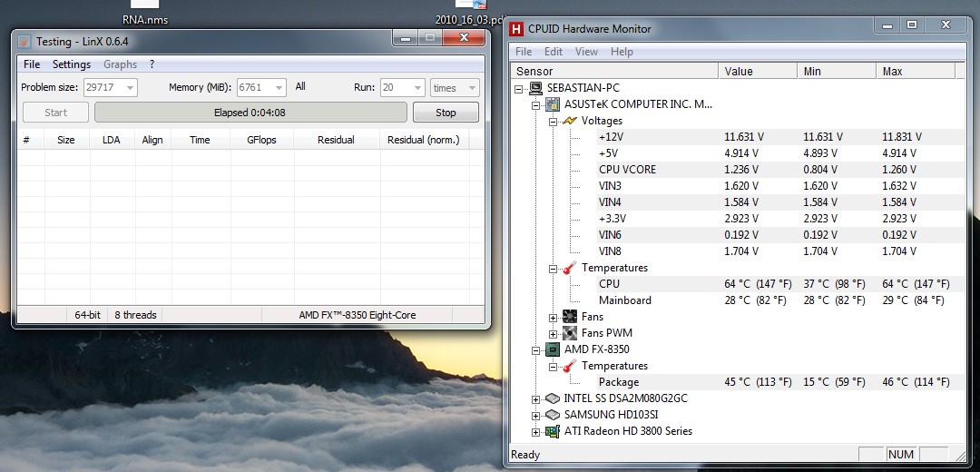
Task: Click the Value column header
Action: pos(758,72)
